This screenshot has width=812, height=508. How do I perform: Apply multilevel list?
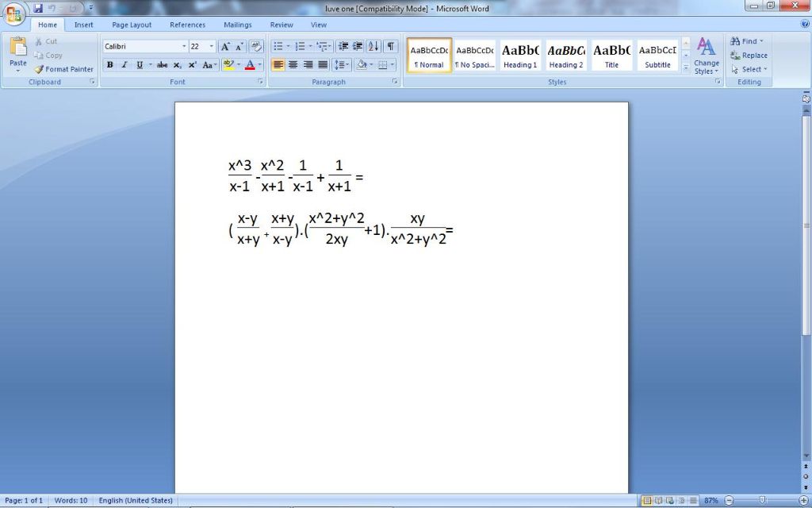click(322, 47)
